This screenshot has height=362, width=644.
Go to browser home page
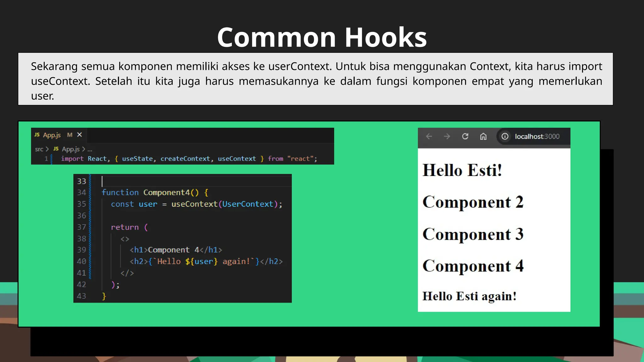[x=483, y=136]
